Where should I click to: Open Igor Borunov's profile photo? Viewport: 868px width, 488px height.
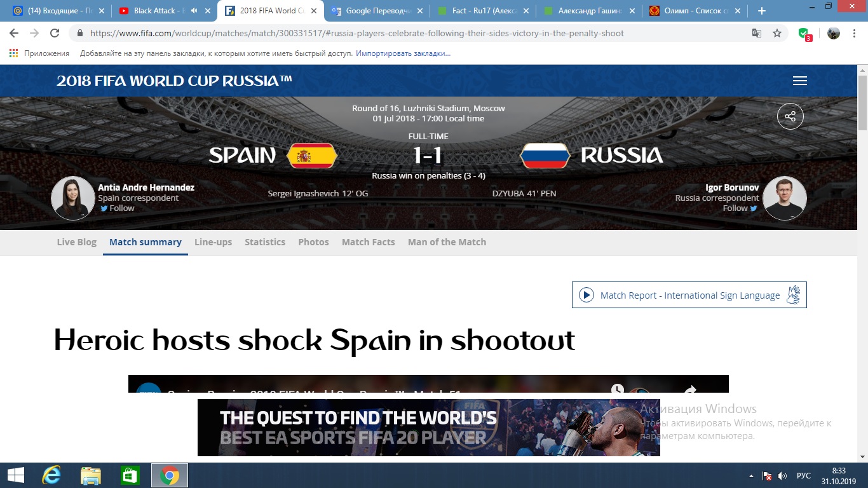(x=785, y=198)
